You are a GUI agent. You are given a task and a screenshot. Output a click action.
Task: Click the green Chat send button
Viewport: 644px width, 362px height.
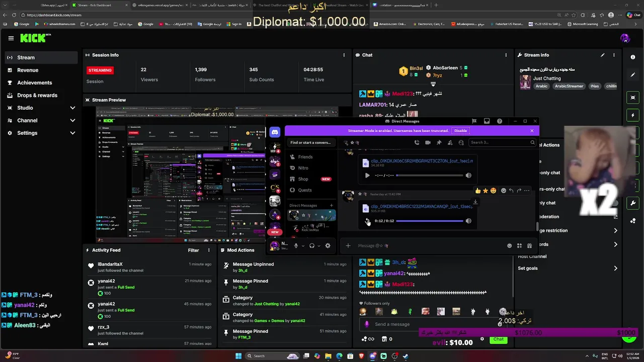point(498,339)
